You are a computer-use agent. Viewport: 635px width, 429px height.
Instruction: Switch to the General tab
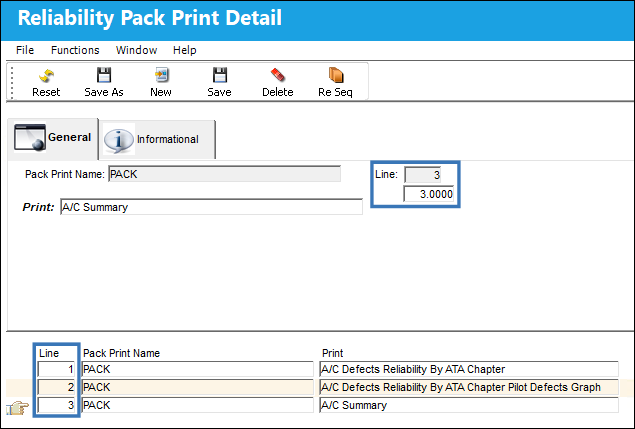[53, 139]
